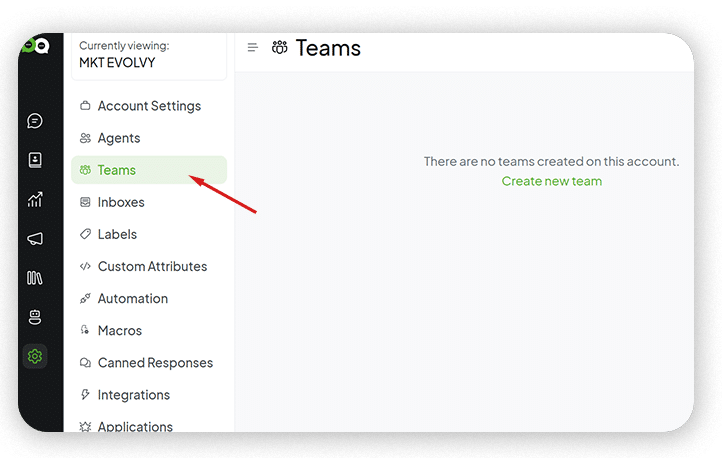Open the bot icon in left rail
Viewport: 722px width, 458px height.
click(x=35, y=317)
